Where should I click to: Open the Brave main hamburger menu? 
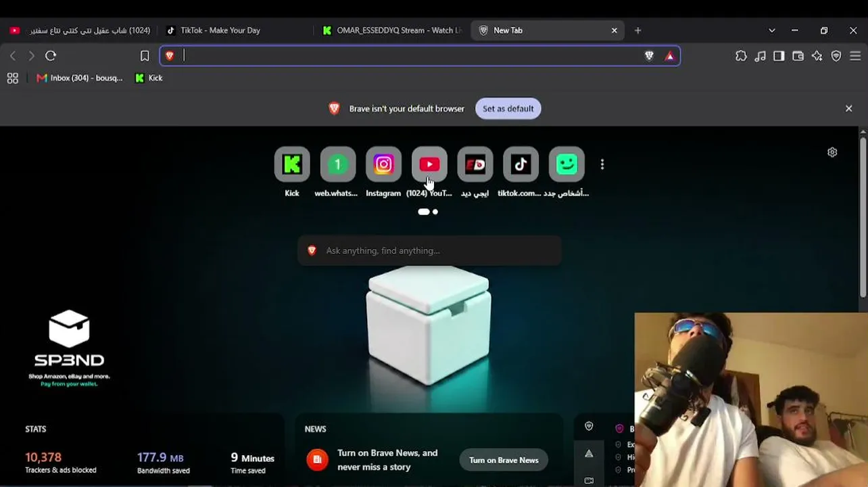[x=856, y=56]
